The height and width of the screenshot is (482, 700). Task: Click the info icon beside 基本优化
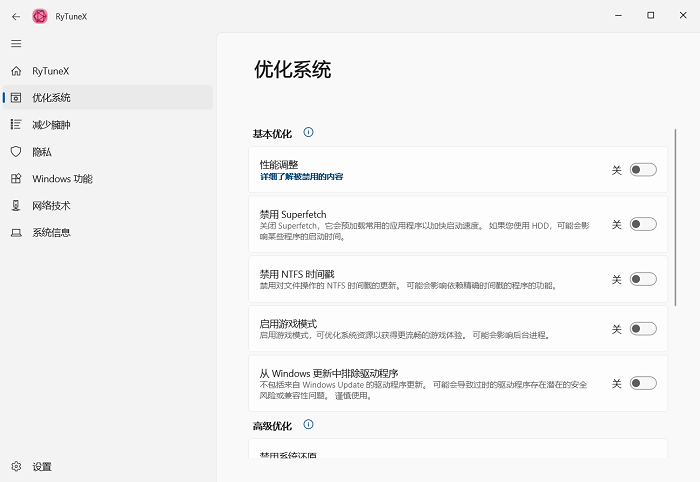click(x=308, y=132)
